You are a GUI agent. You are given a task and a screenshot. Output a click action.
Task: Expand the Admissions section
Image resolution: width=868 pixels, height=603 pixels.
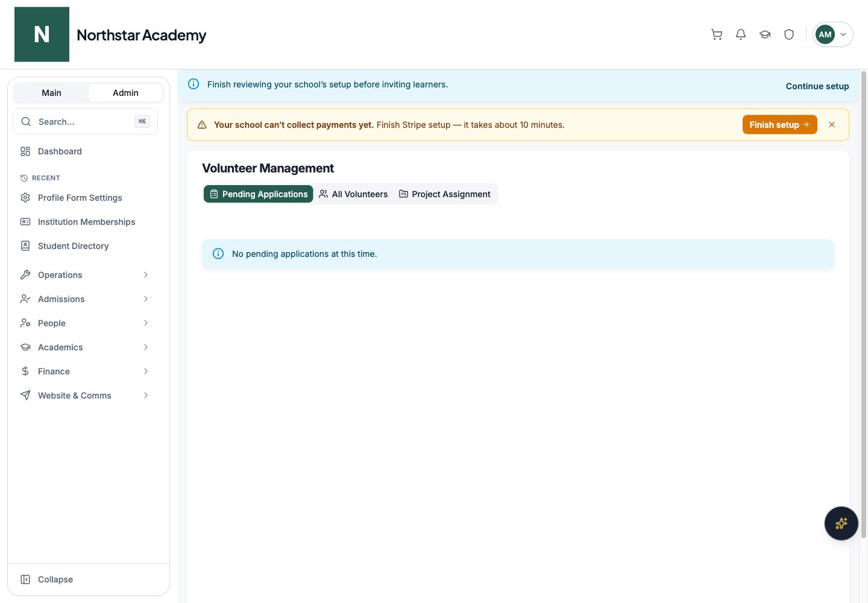click(85, 299)
